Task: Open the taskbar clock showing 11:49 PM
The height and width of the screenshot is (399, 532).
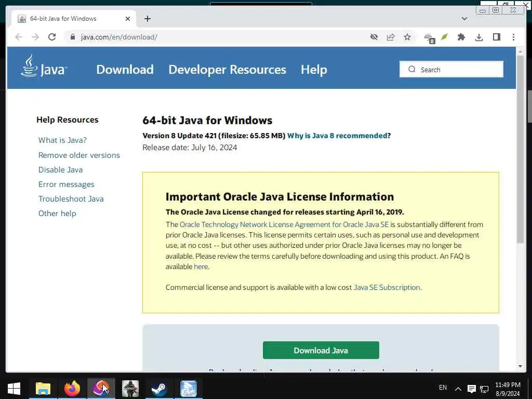Action: 508,389
